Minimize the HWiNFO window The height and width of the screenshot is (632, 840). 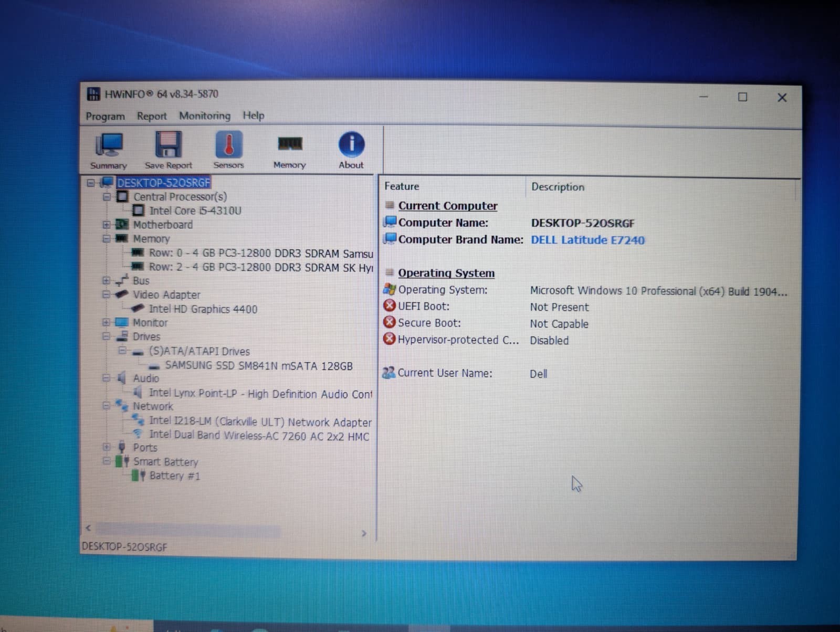coord(703,97)
